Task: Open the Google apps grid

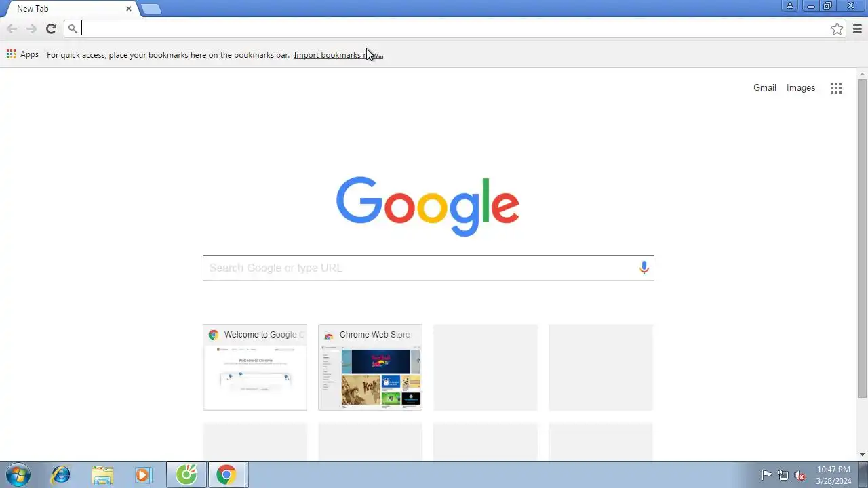Action: pos(836,88)
